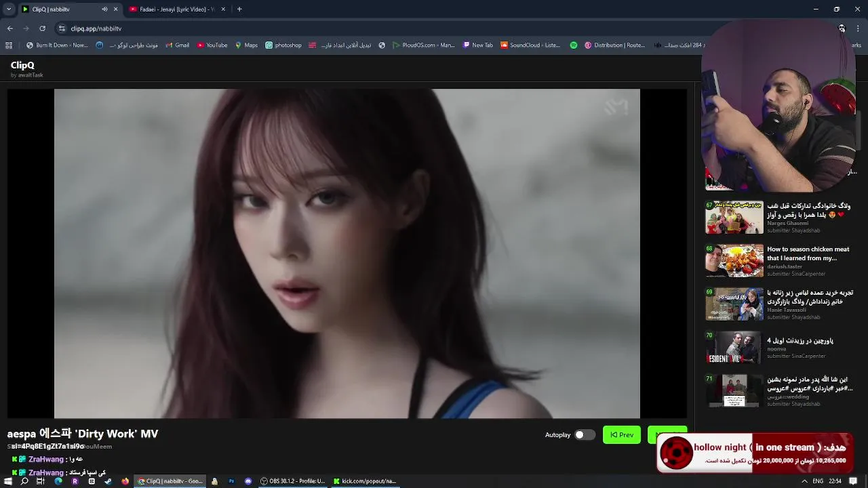Launch Microsoft Edge from the taskbar
This screenshot has width=868, height=488.
[x=58, y=481]
